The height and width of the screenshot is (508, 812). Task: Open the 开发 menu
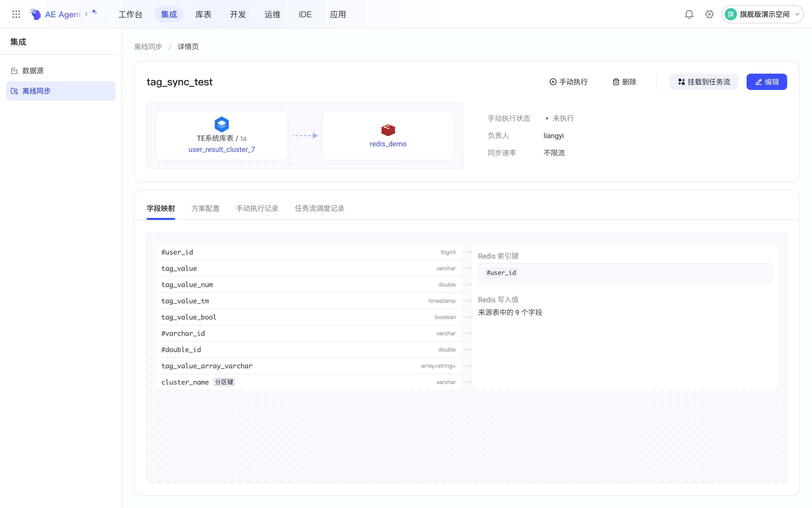[x=238, y=14]
